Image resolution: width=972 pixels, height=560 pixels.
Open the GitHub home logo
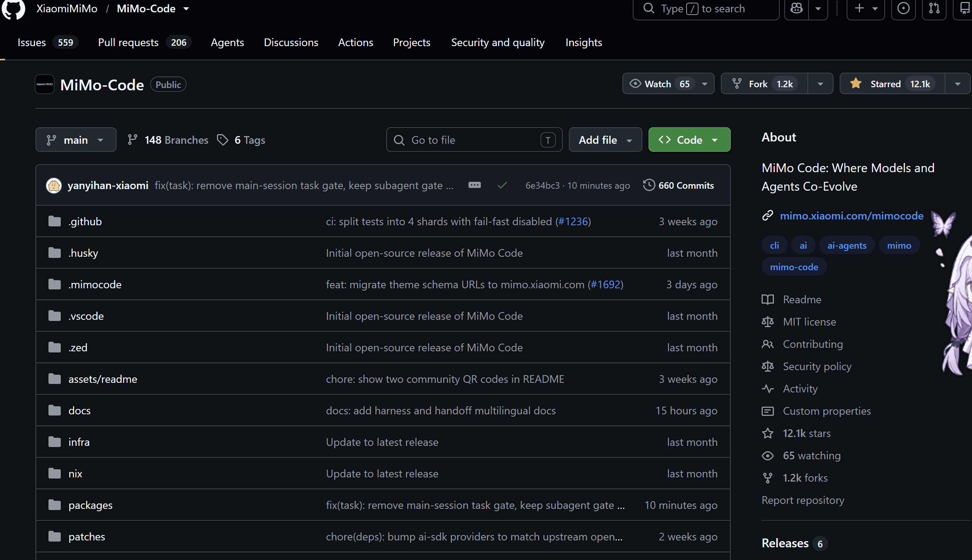tap(13, 8)
